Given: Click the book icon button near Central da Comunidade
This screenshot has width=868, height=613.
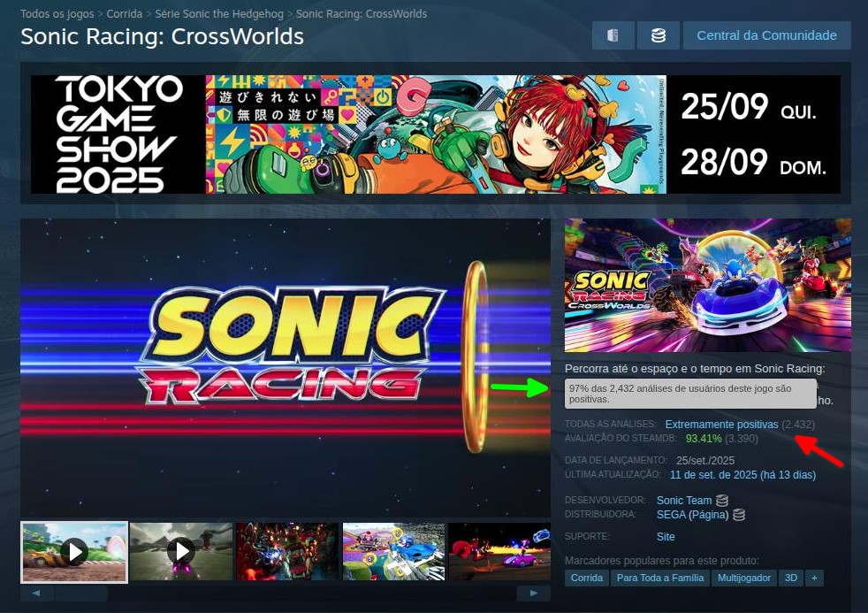Looking at the screenshot, I should click(613, 35).
